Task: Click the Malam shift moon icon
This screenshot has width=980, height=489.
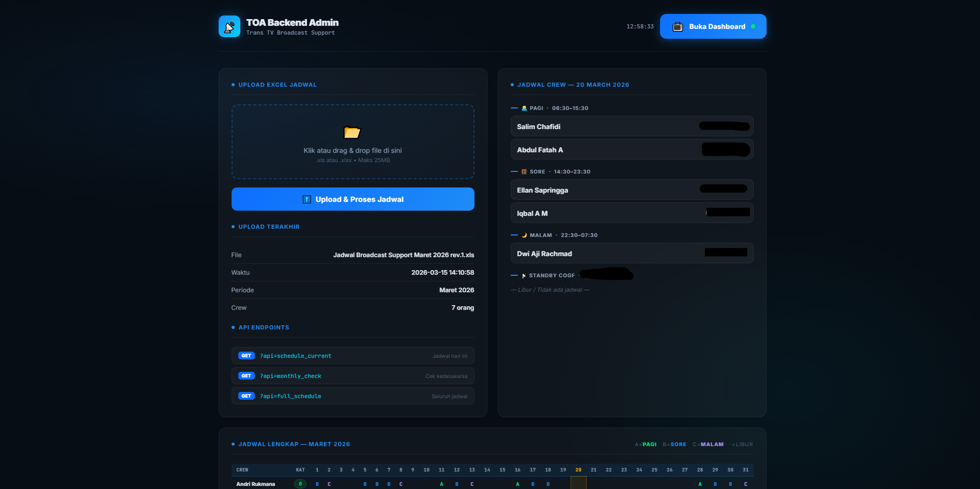Action: coord(524,235)
